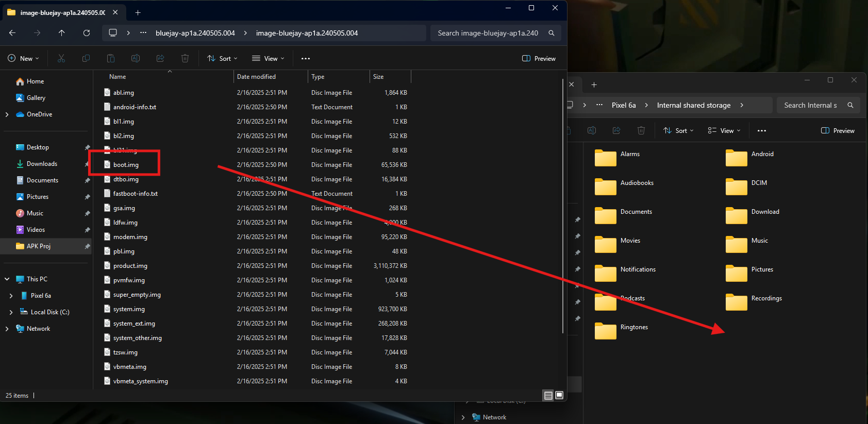The width and height of the screenshot is (868, 424).
Task: Switch to large thumbnails view icon in status bar
Action: (559, 395)
